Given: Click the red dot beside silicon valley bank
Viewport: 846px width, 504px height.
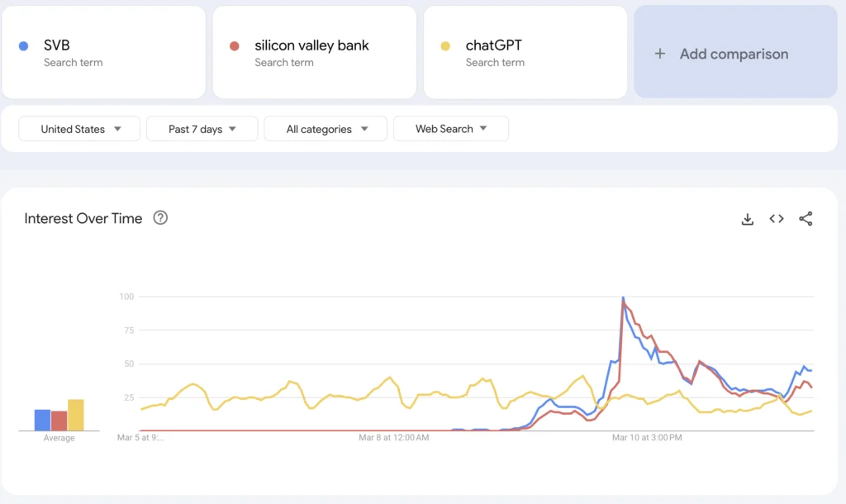Looking at the screenshot, I should pos(235,45).
